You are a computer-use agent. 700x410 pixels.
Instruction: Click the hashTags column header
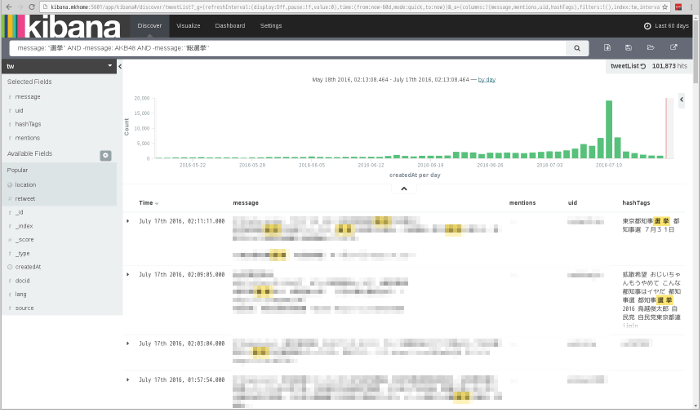[636, 203]
